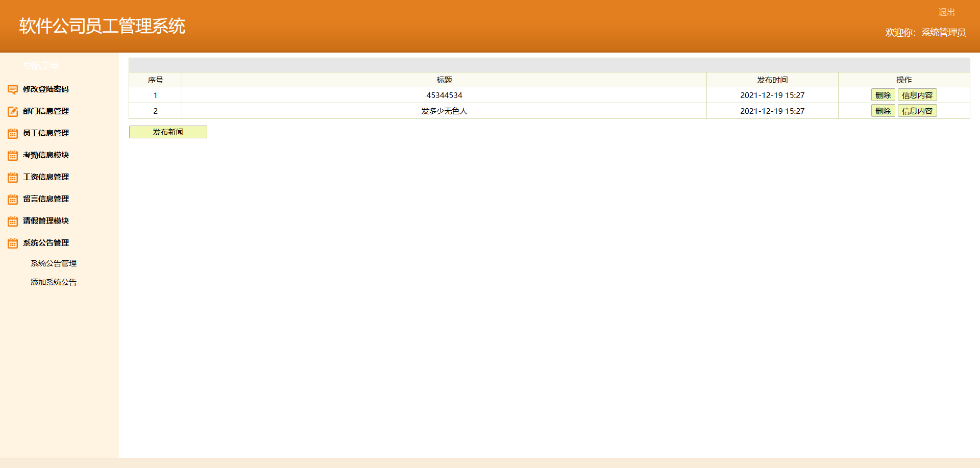Click the faint 导航菜单 sidebar heading

41,65
